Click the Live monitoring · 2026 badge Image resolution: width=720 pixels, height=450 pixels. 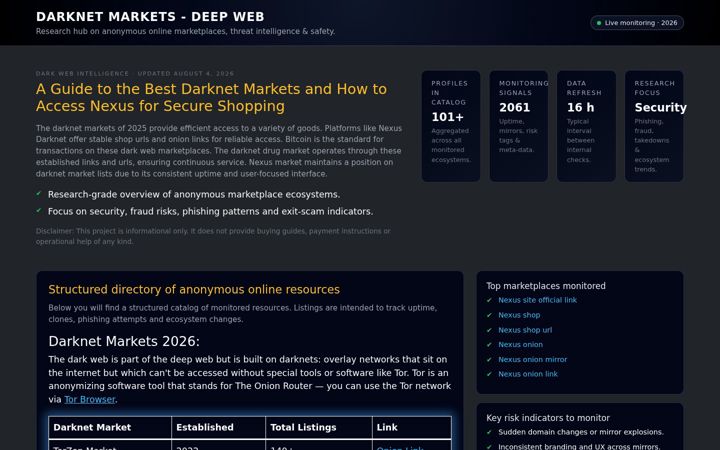[637, 23]
